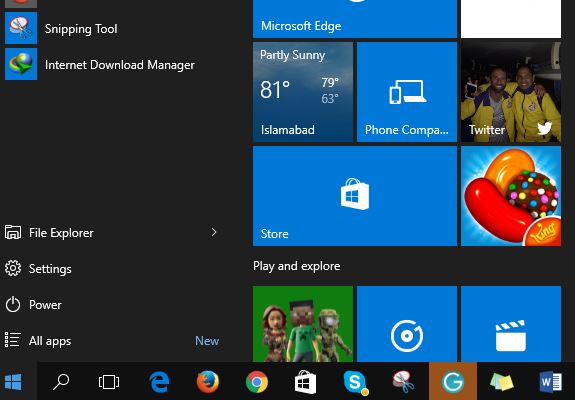
Task: Launch Internet Download Manager from the list
Action: pos(110,65)
